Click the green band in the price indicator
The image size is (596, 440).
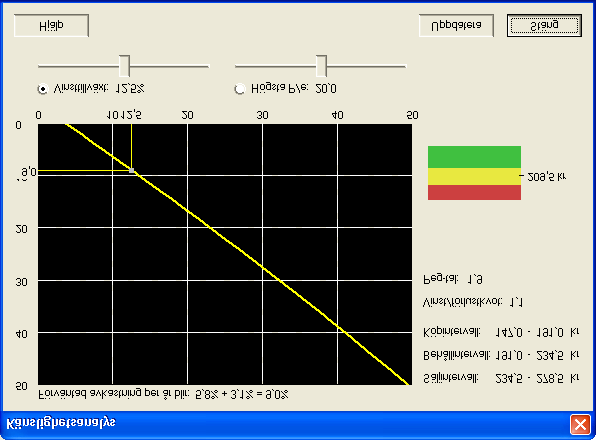click(x=474, y=157)
